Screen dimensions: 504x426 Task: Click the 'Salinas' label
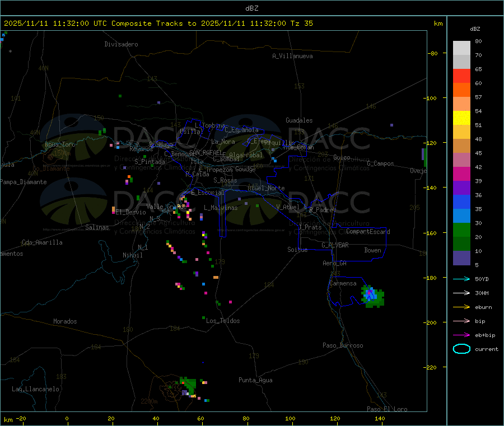[x=97, y=227]
